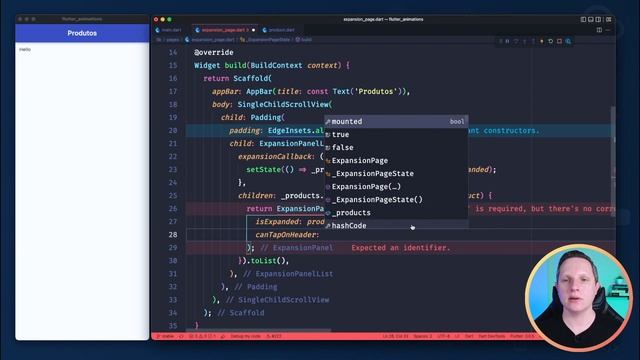
Task: Click step over in debug toolbar
Action: coord(516,41)
